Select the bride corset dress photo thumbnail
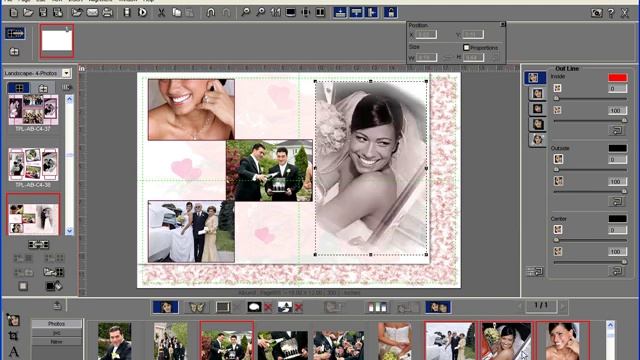The width and height of the screenshot is (640, 360). point(394,341)
